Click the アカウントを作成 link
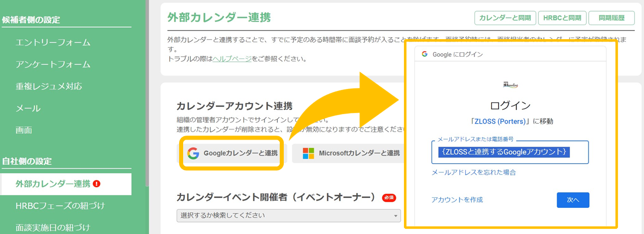The height and width of the screenshot is (234, 644). (457, 200)
